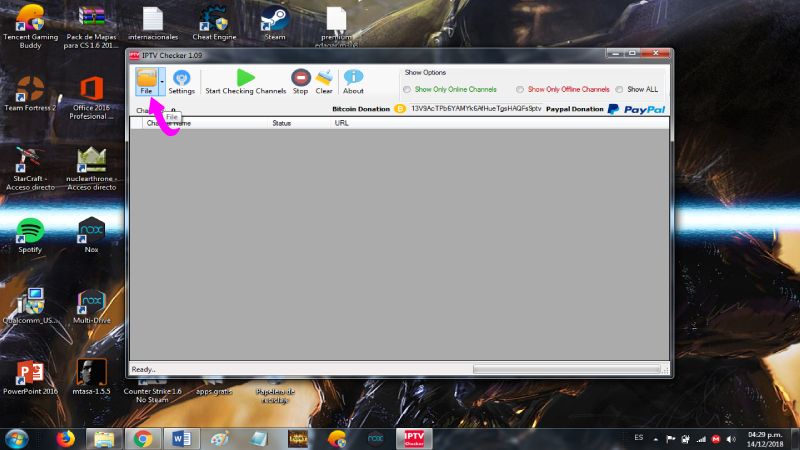Screen dimensions: 800x450
Task: Select Show Only Offline Channels radio button
Action: pyautogui.click(x=520, y=89)
